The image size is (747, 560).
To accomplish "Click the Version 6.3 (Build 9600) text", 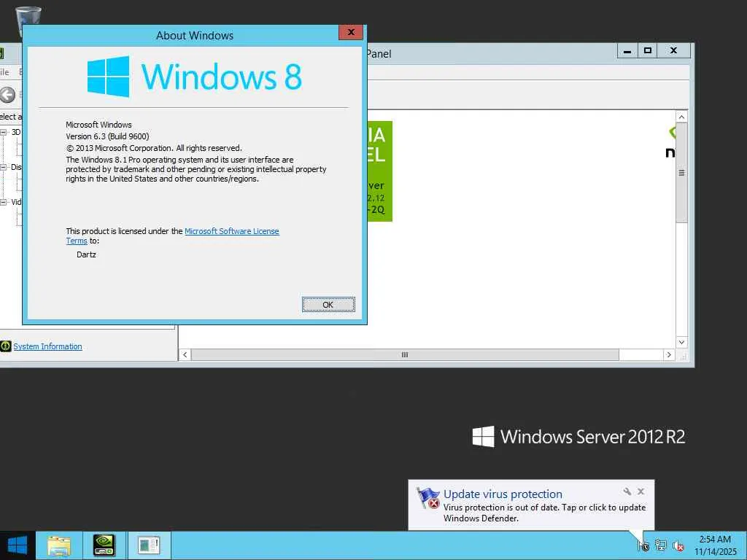I will [108, 136].
